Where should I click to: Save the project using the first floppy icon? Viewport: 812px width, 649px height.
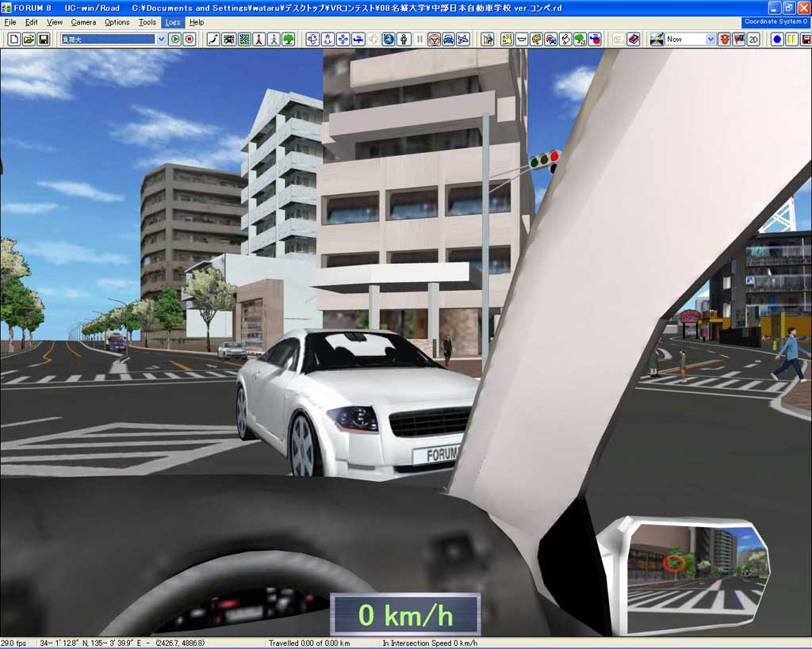44,40
